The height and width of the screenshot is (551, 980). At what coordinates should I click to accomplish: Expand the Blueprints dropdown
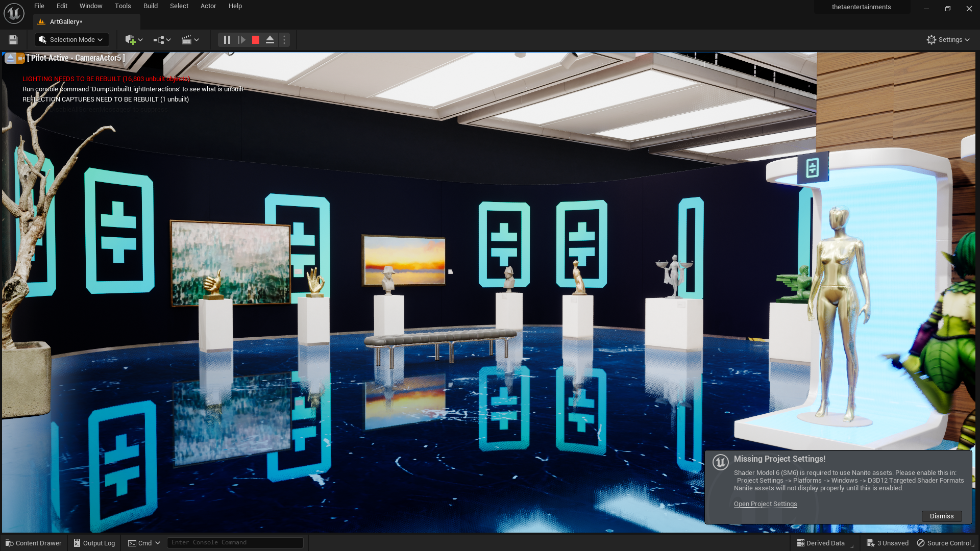pos(162,40)
